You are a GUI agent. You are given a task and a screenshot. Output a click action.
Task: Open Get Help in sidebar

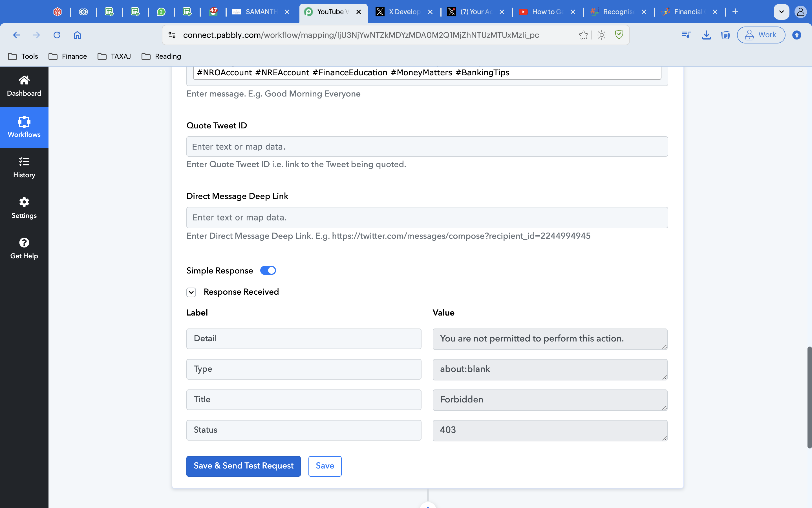coord(24,249)
